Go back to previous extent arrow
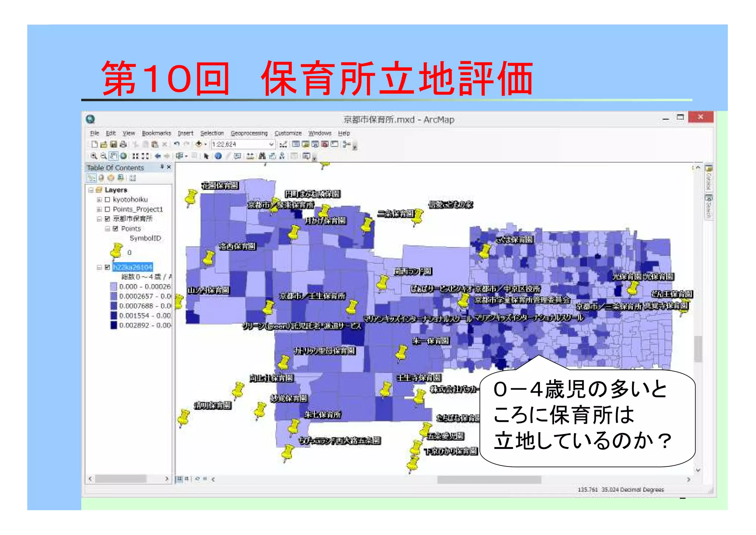756x535 pixels. [158, 156]
